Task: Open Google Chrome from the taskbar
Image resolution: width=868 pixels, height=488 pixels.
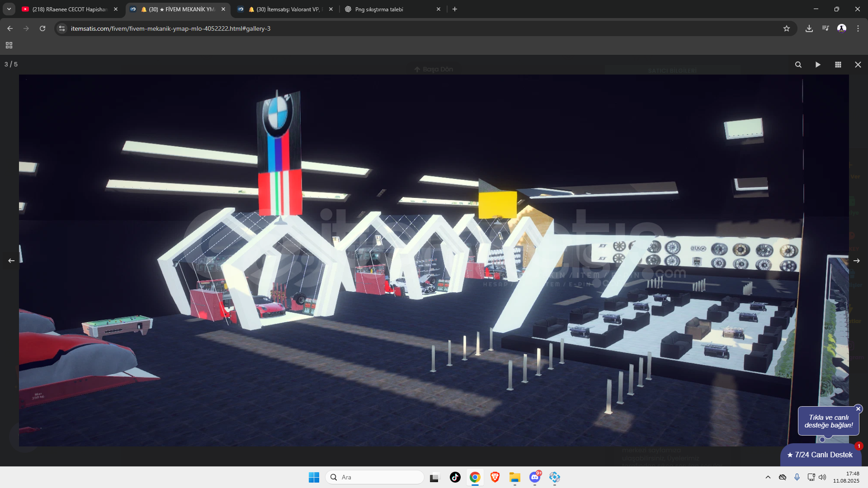Action: pyautogui.click(x=475, y=477)
